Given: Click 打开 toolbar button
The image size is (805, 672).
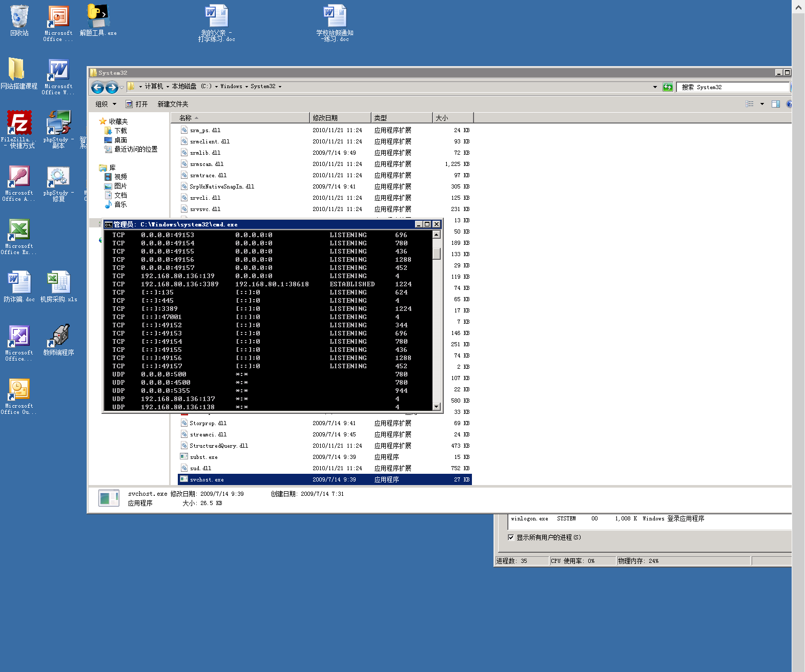Looking at the screenshot, I should 137,104.
